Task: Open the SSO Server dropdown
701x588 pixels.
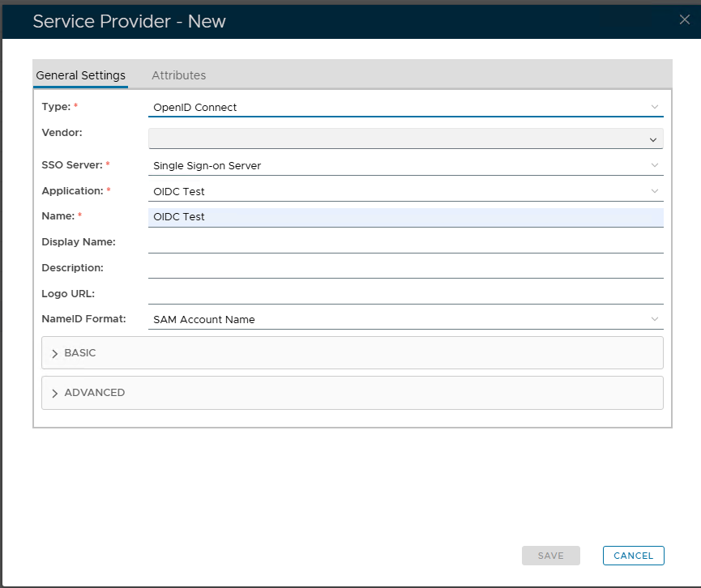Action: tap(405, 165)
